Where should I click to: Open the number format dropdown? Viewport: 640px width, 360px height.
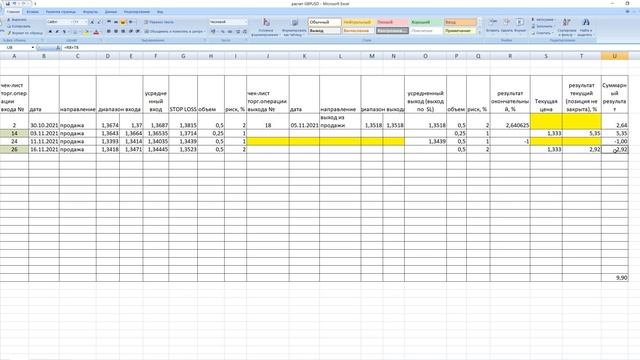(246, 22)
